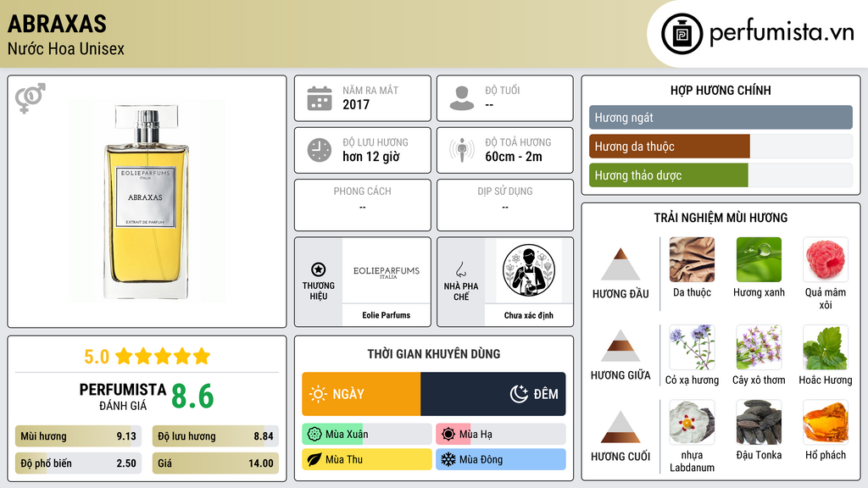Open the Đậu Tonka note image
This screenshot has width=868, height=488.
point(759,423)
